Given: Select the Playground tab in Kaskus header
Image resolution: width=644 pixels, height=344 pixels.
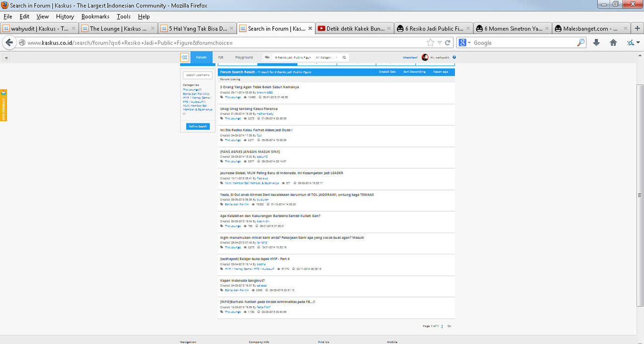Looking at the screenshot, I should tap(244, 57).
